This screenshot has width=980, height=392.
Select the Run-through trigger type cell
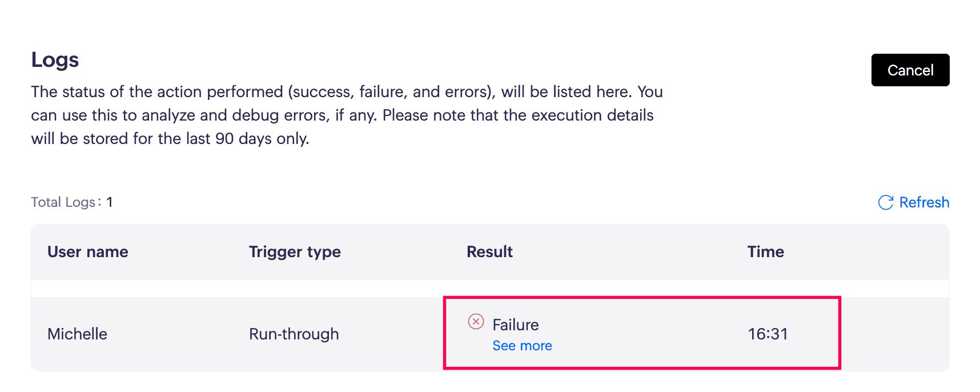pos(294,334)
